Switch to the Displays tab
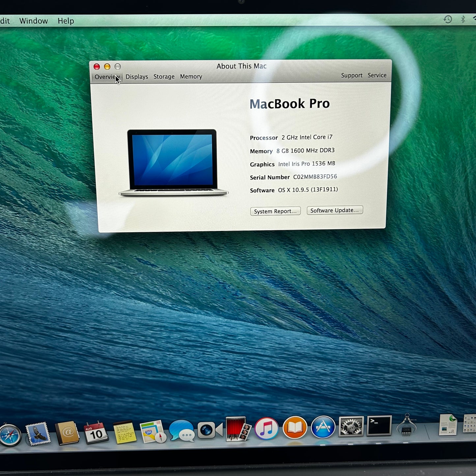The image size is (476, 476). point(137,77)
